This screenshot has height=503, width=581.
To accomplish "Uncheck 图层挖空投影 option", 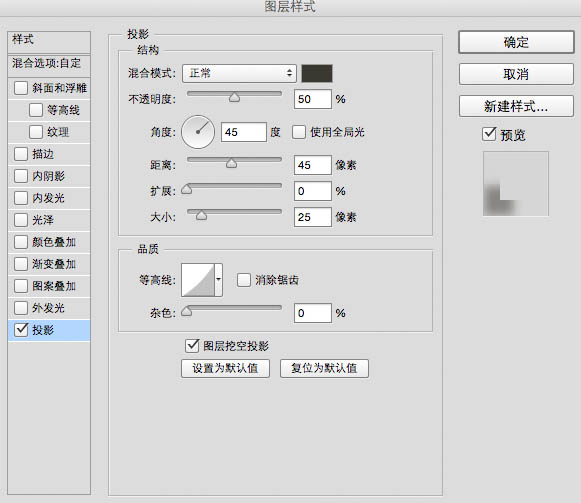I will coord(192,345).
